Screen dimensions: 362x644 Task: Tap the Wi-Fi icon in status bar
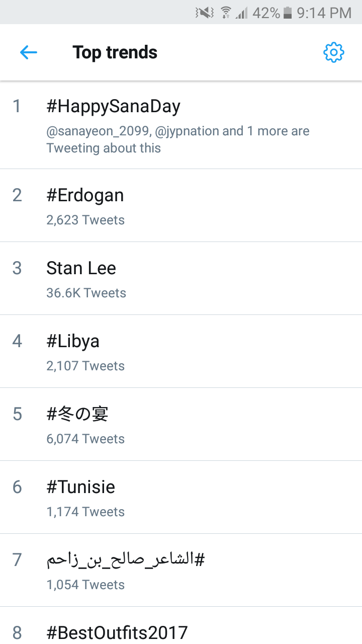[226, 13]
